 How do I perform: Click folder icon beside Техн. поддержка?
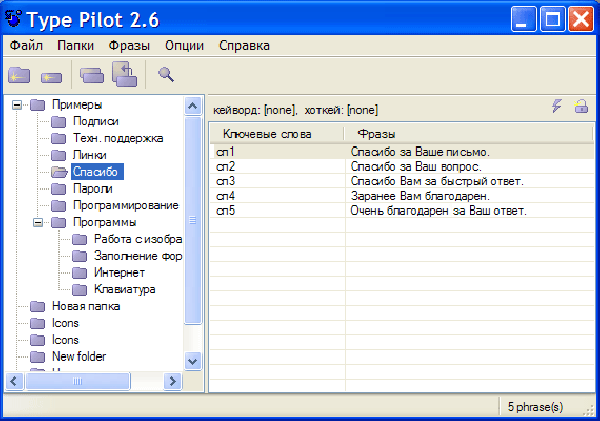point(59,138)
